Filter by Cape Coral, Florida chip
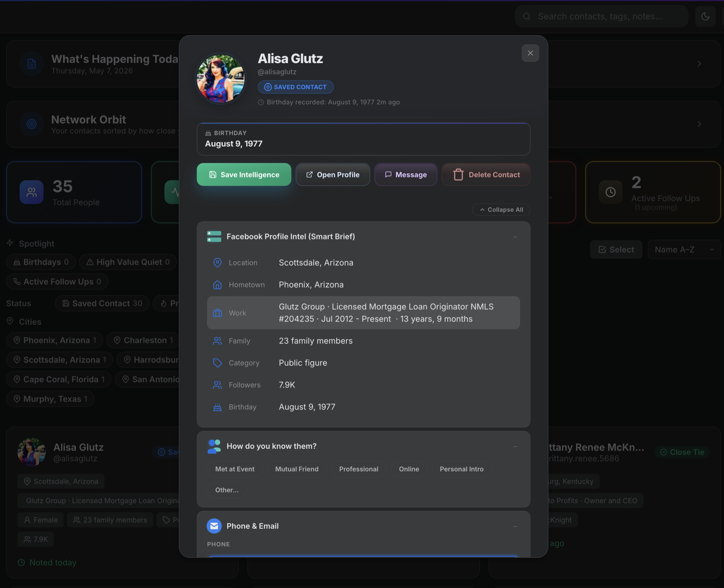Viewport: 724px width, 588px height. click(59, 379)
